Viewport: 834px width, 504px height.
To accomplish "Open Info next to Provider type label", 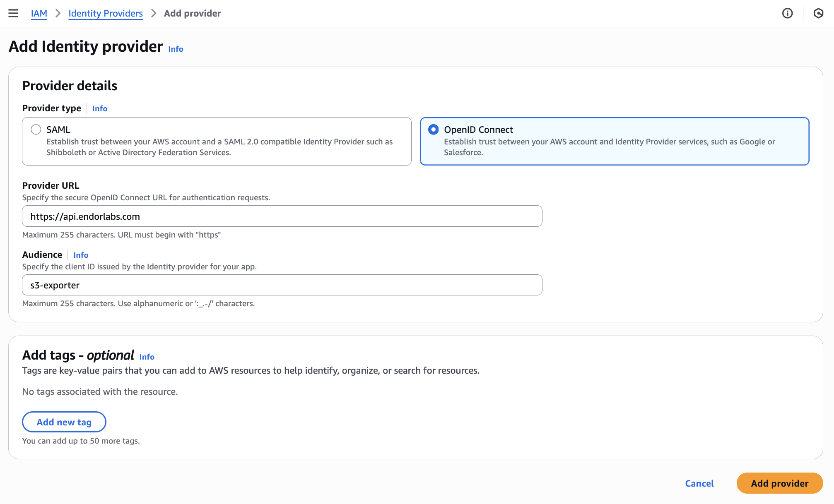I will 99,108.
